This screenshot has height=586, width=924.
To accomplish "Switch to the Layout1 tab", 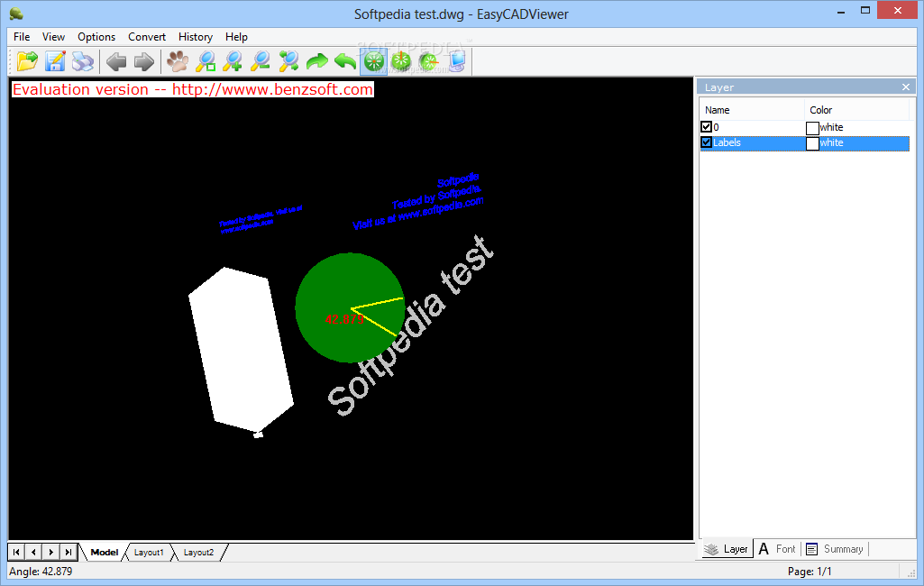I will (149, 553).
